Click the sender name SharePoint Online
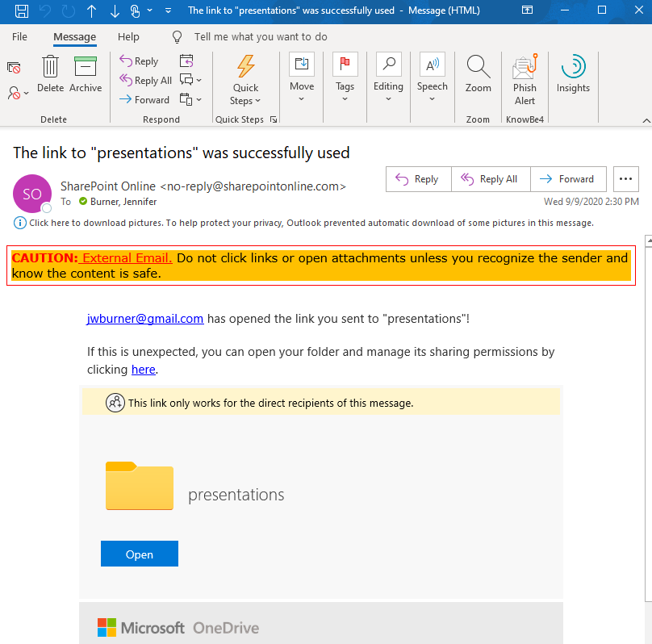 [108, 186]
